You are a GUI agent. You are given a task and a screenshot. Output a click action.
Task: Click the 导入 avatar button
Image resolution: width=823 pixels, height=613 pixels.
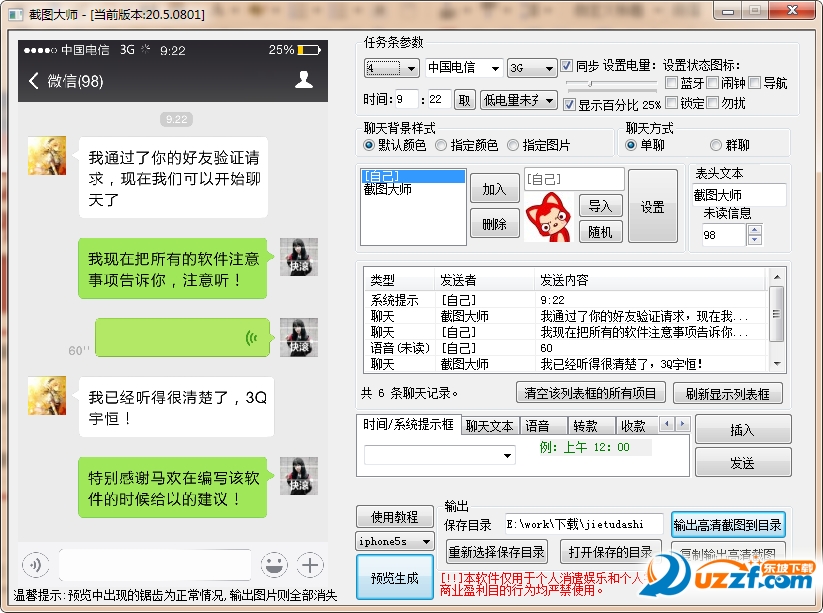[x=600, y=205]
